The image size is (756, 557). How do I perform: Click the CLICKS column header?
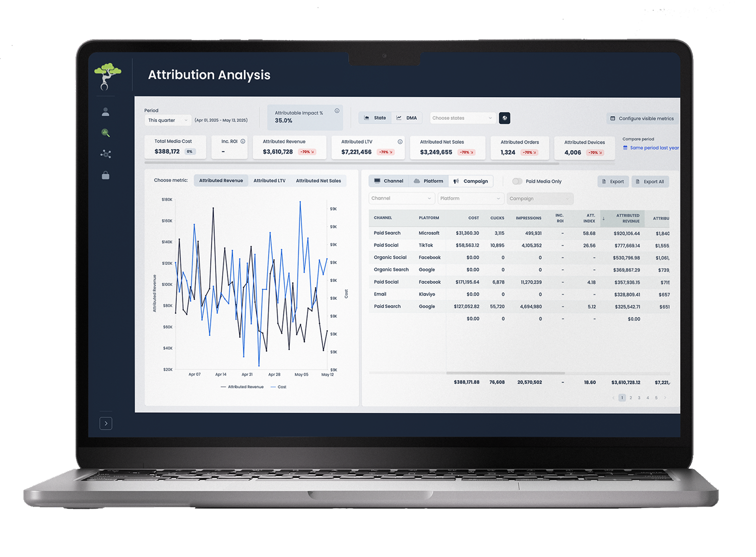497,218
